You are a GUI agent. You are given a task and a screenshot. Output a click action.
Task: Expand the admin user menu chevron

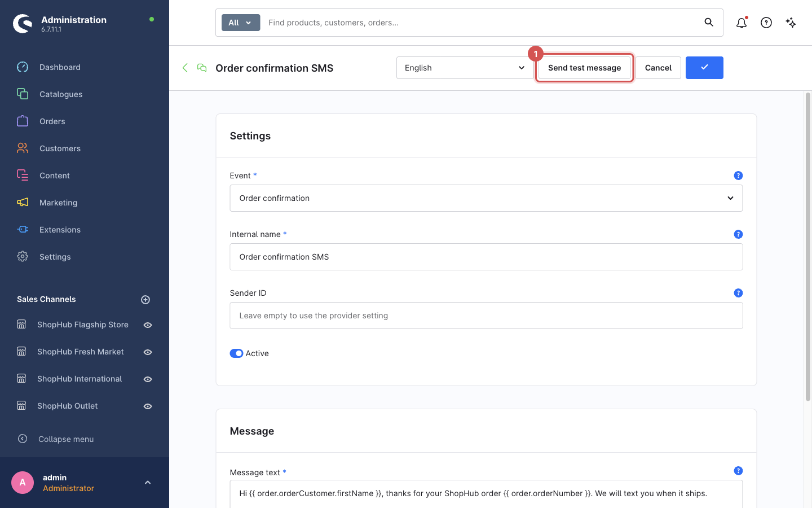click(x=148, y=483)
